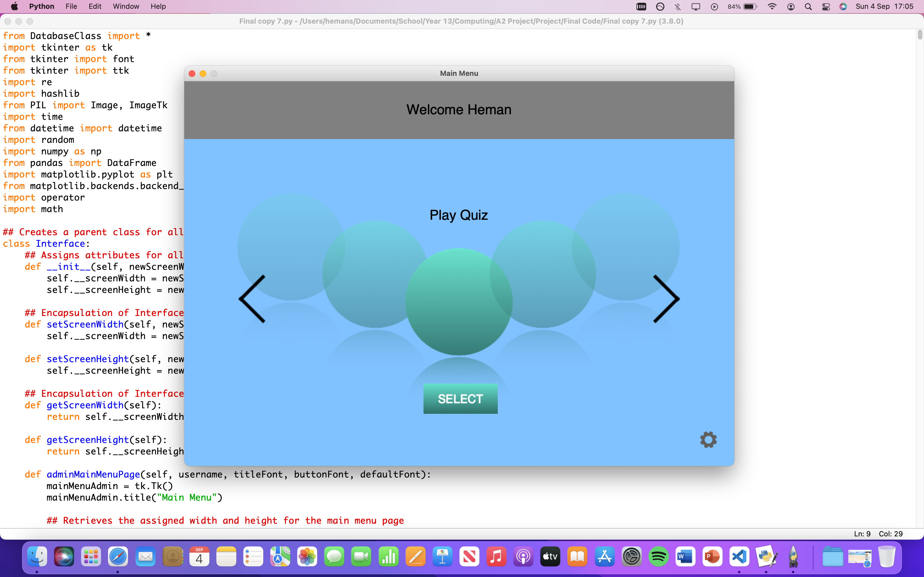Click the left carousel arrow in Main Menu

[x=252, y=299]
